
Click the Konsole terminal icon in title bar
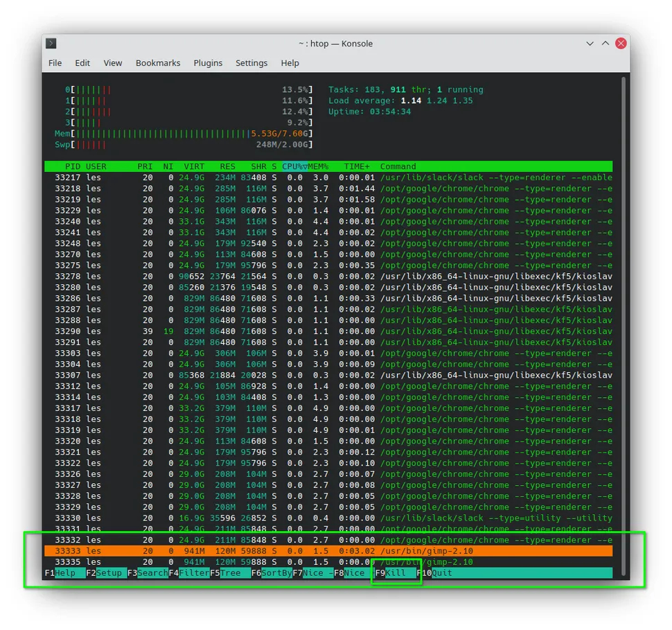51,44
